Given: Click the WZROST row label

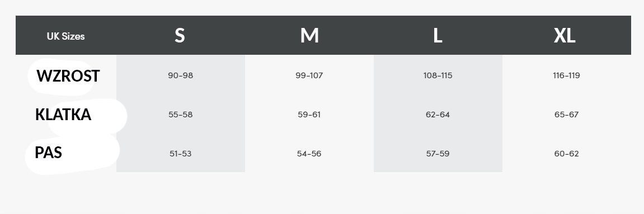Looking at the screenshot, I should [x=68, y=76].
